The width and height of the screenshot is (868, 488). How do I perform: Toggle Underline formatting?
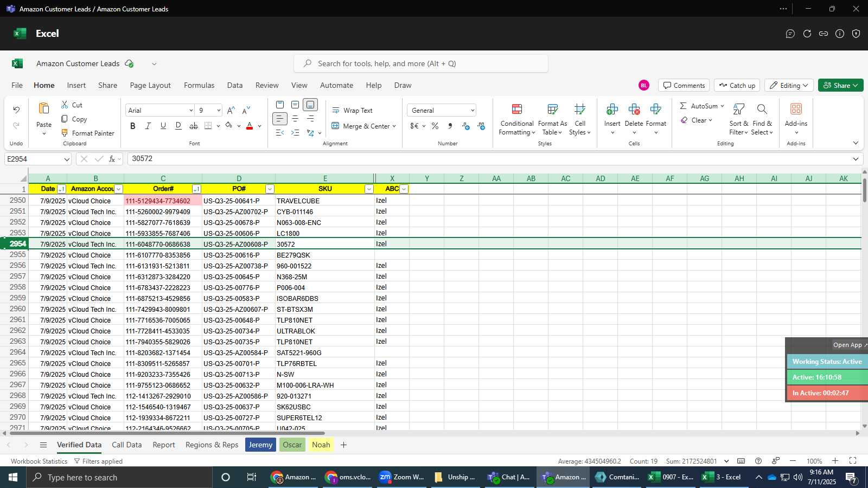click(163, 126)
